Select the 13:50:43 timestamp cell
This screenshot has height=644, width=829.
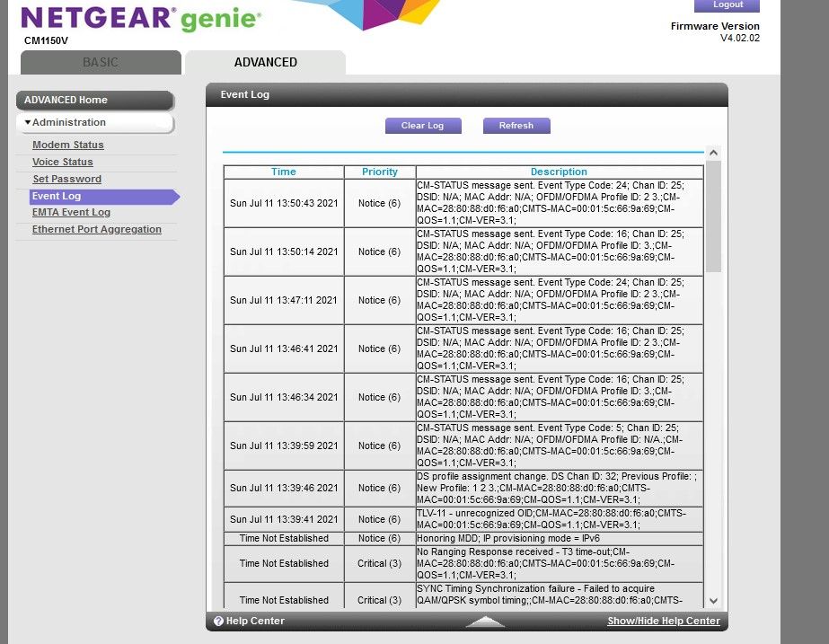point(284,204)
